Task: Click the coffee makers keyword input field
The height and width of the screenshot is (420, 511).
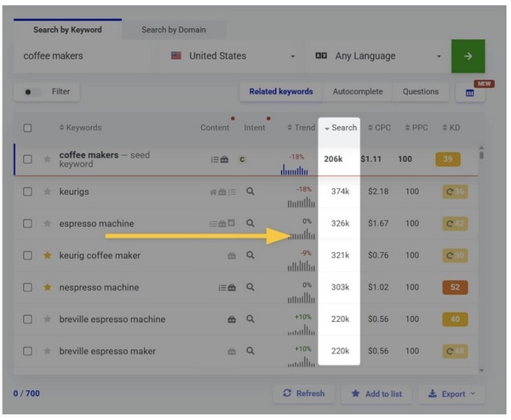Action: [85, 56]
